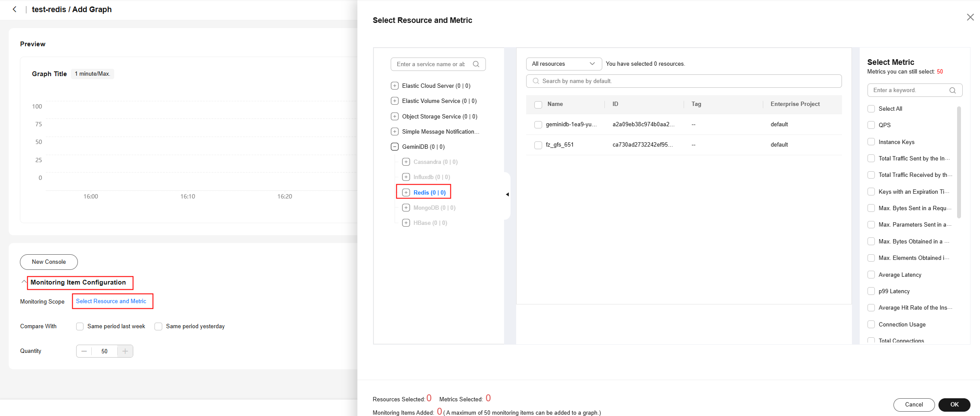This screenshot has height=416, width=980.
Task: Select Object Storage Service in the tree
Action: [x=439, y=116]
